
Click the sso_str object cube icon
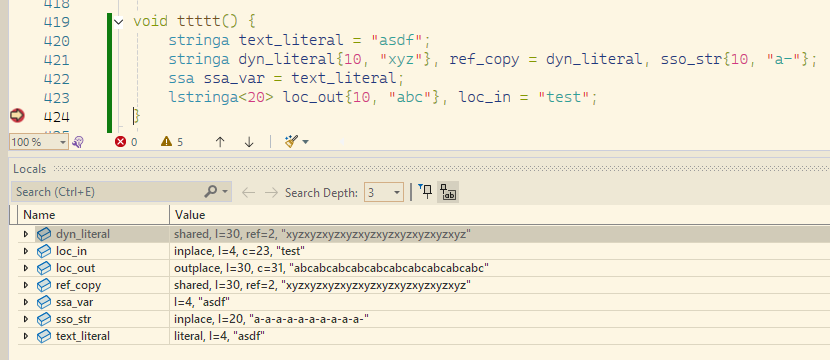[x=44, y=319]
